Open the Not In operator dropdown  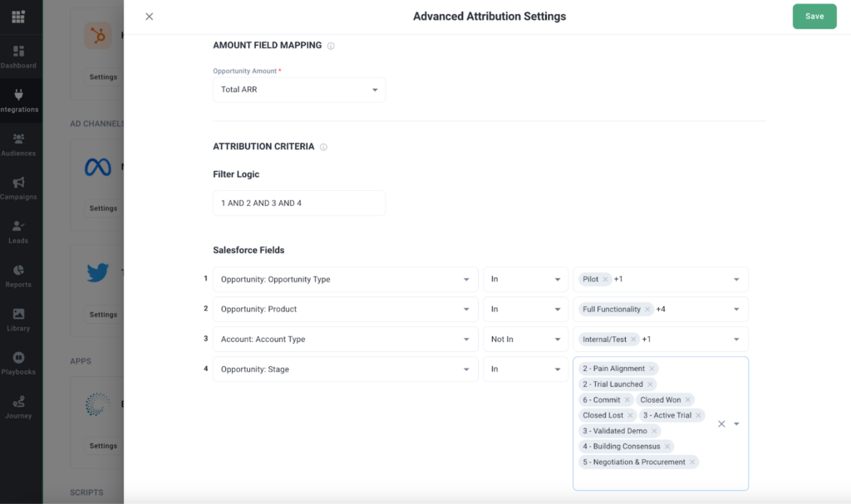(525, 339)
